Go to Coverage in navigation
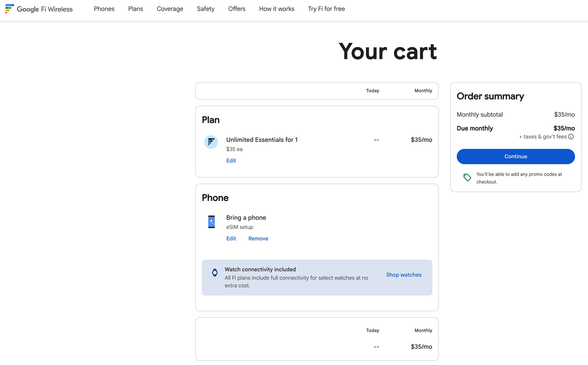The image size is (588, 365). point(170,9)
